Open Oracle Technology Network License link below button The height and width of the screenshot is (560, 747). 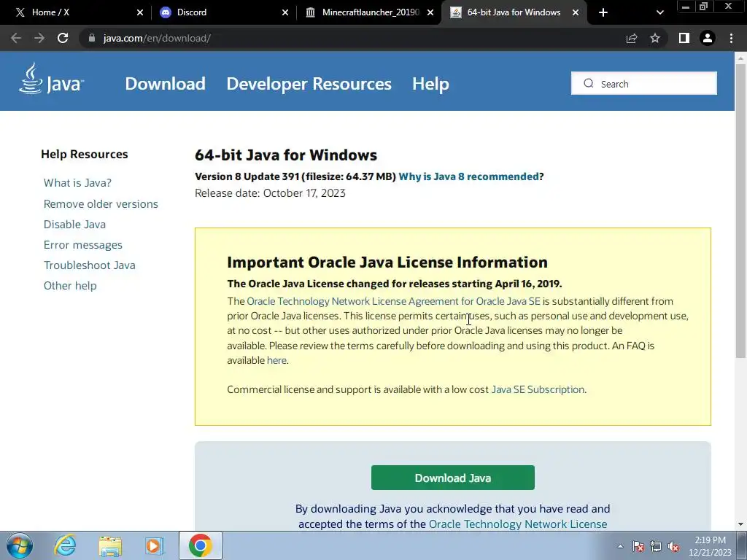[x=518, y=524]
